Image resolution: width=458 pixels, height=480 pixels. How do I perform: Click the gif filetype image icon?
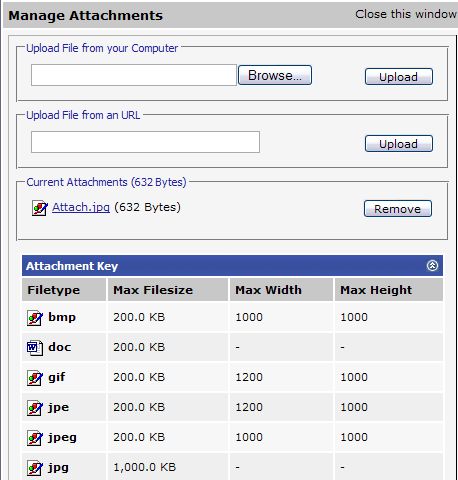[x=35, y=378]
